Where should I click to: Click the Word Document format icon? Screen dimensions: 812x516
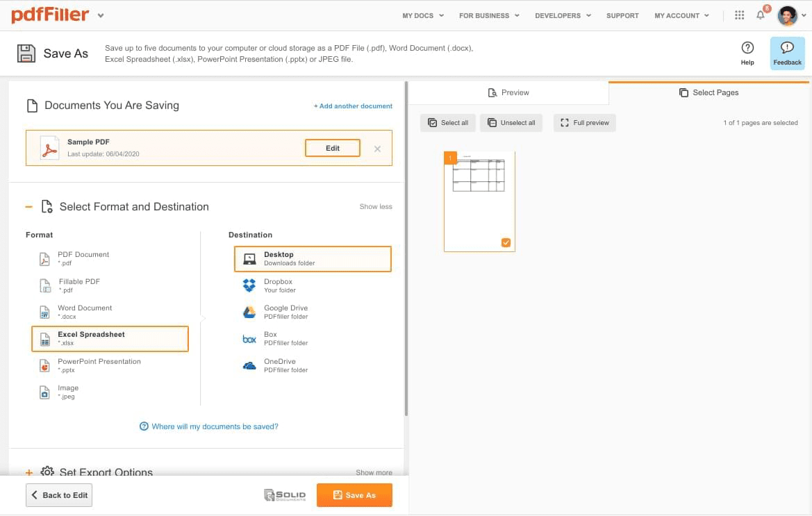[x=44, y=312]
